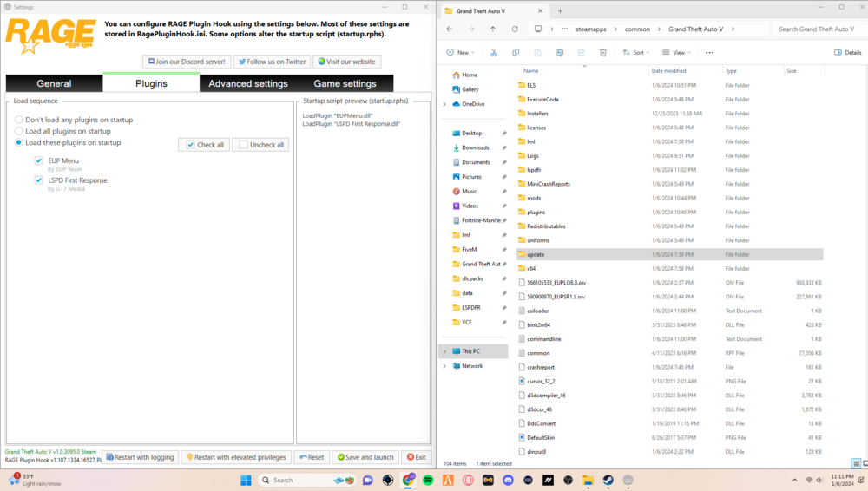
Task: Click Restart with logging button
Action: 141,457
